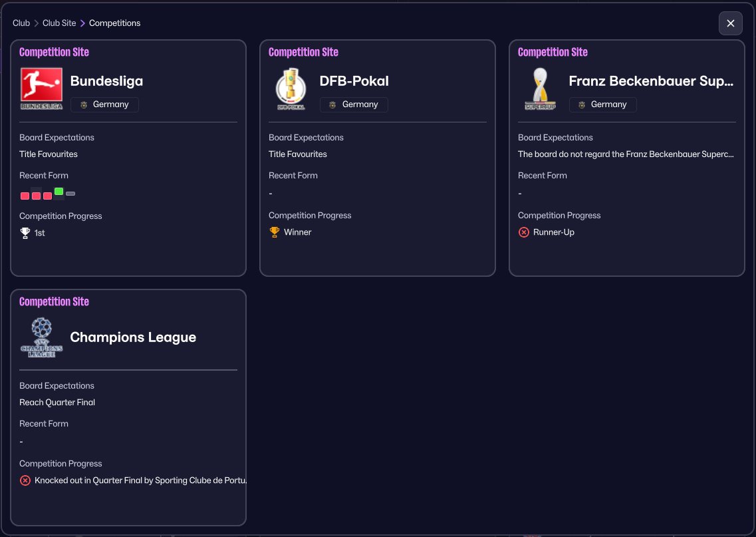Click the Germany crest icon under DFB-Pokal
The height and width of the screenshot is (537, 756).
[332, 104]
